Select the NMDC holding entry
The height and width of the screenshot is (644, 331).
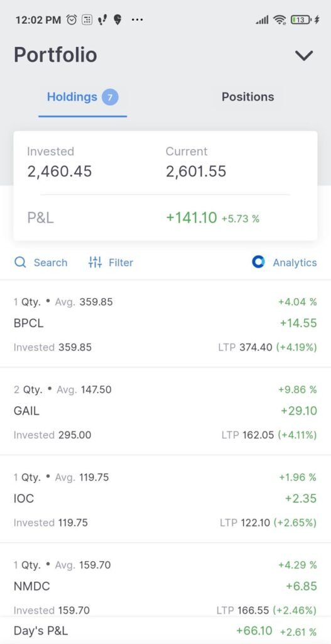pyautogui.click(x=165, y=580)
